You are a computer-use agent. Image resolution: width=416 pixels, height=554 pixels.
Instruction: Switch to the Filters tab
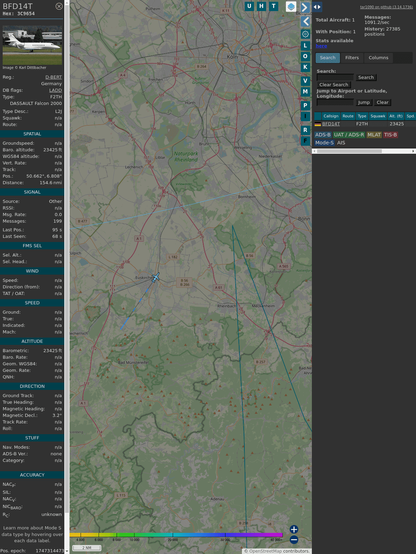point(352,58)
